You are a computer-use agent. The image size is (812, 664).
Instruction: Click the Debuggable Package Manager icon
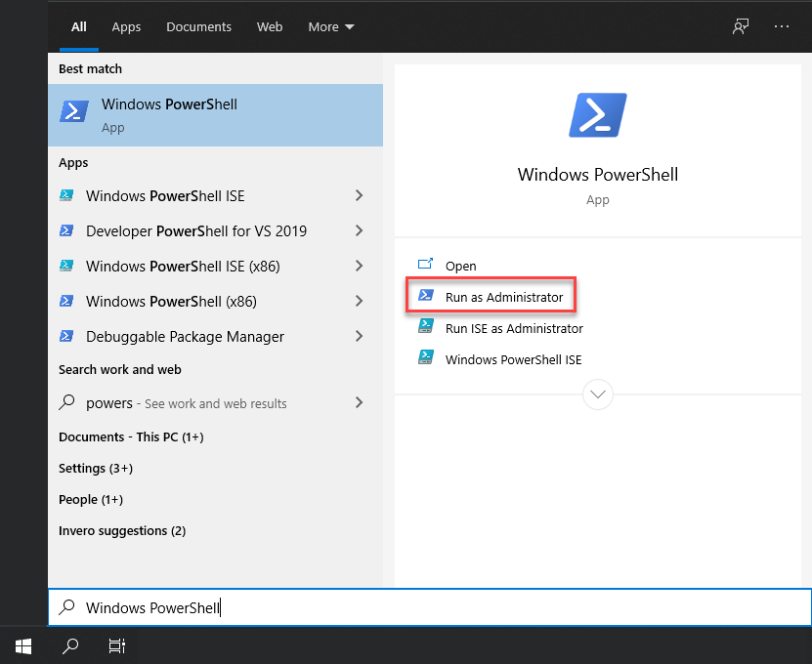point(65,336)
